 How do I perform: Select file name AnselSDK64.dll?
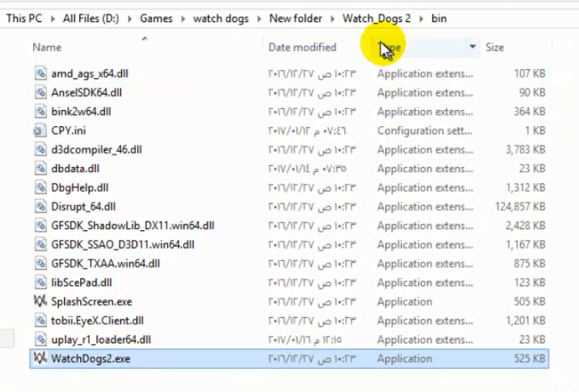point(86,92)
